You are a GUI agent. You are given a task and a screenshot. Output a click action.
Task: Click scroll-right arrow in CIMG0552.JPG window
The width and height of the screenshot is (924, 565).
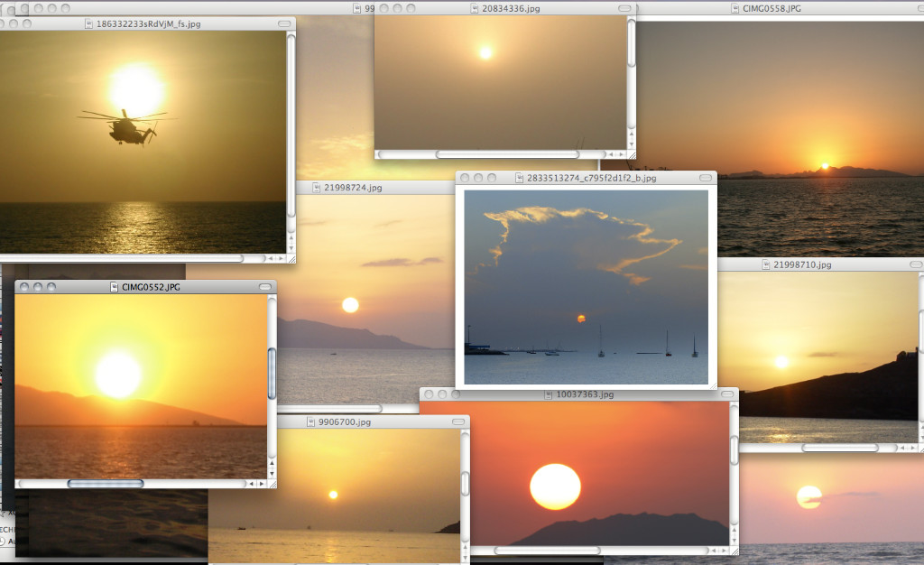262,484
